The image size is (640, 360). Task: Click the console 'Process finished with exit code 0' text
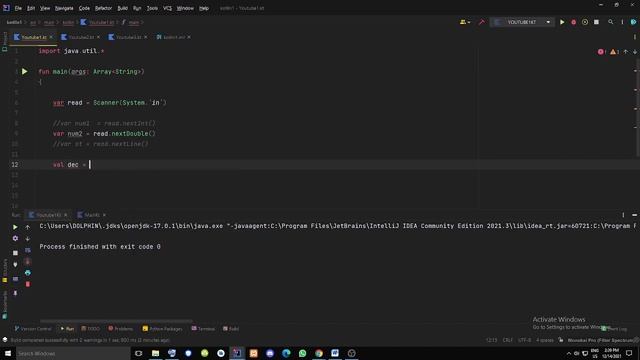click(x=100, y=247)
